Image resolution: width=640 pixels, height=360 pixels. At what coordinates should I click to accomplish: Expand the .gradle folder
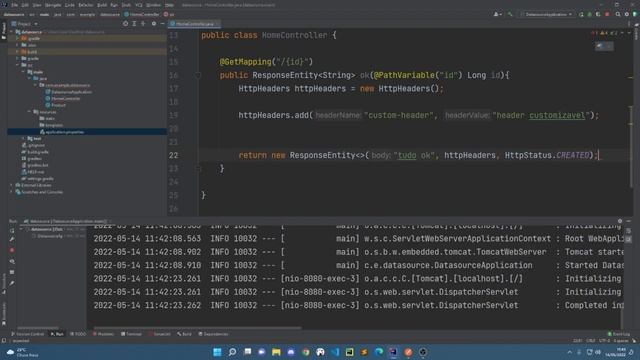click(x=17, y=38)
